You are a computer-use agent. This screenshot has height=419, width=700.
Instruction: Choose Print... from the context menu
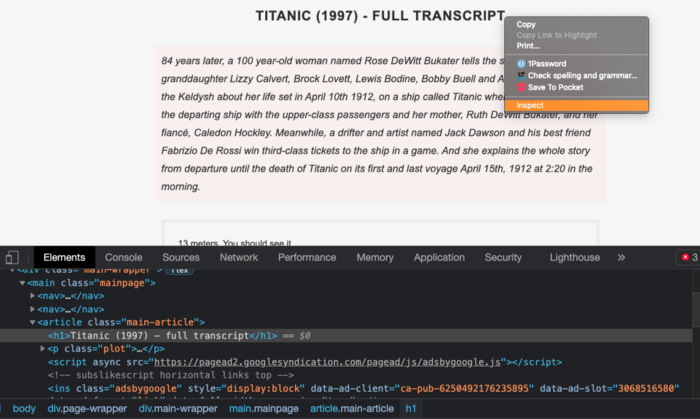click(528, 46)
